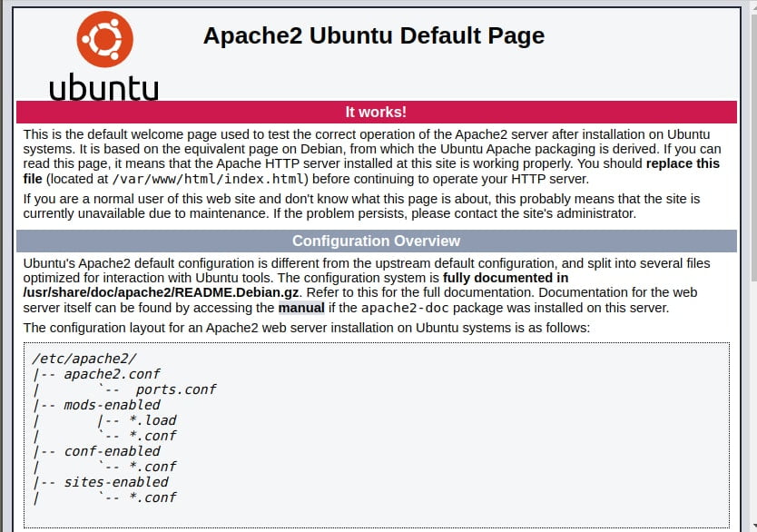Click the ubuntu wordmark below the logo
Screen dimensions: 757x532
pyautogui.click(x=103, y=86)
